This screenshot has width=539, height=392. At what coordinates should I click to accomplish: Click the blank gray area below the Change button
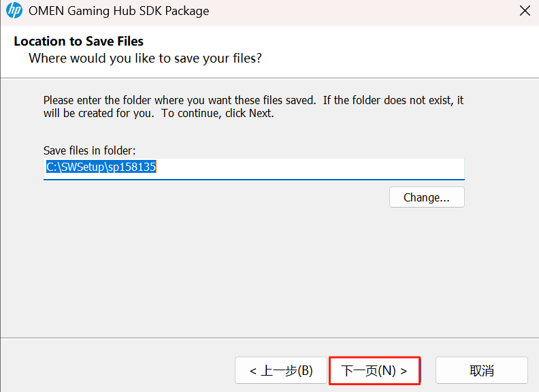point(272,272)
